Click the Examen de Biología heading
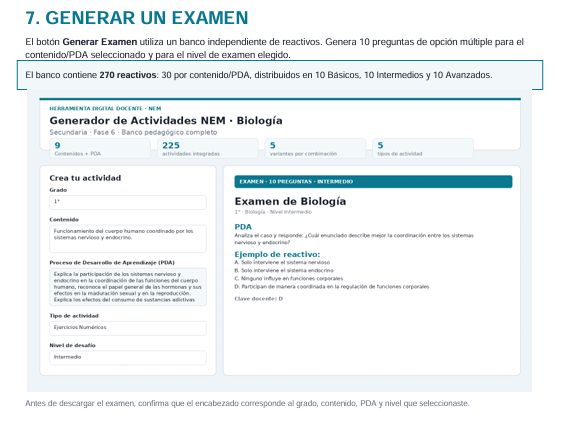 (x=290, y=201)
